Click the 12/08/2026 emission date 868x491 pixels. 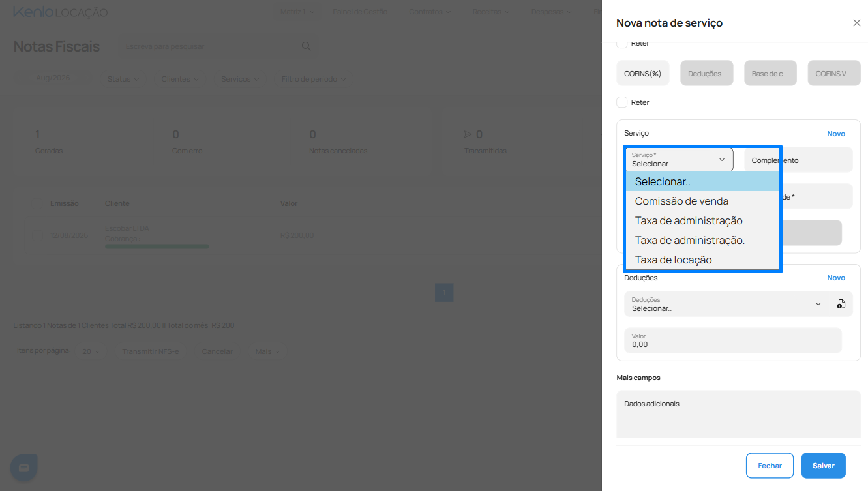68,235
